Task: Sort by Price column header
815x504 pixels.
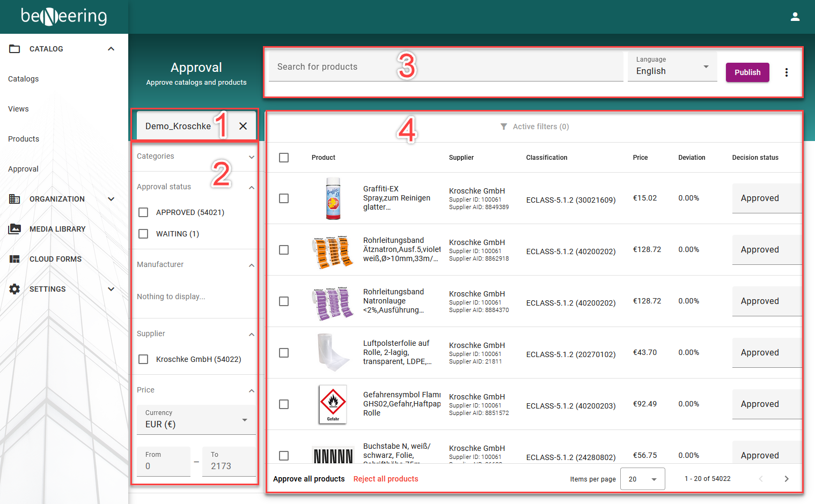Action: point(640,158)
